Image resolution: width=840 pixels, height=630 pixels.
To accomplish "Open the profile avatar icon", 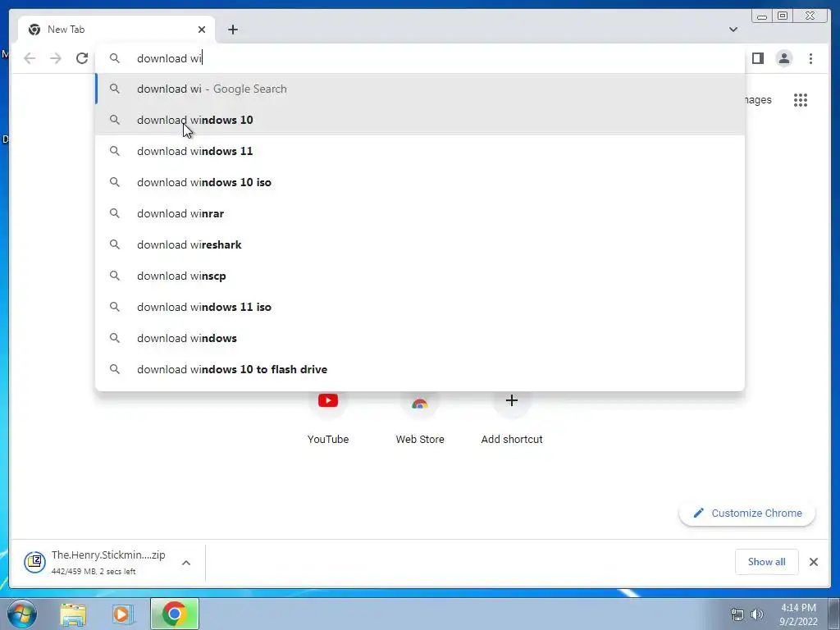I will click(783, 58).
